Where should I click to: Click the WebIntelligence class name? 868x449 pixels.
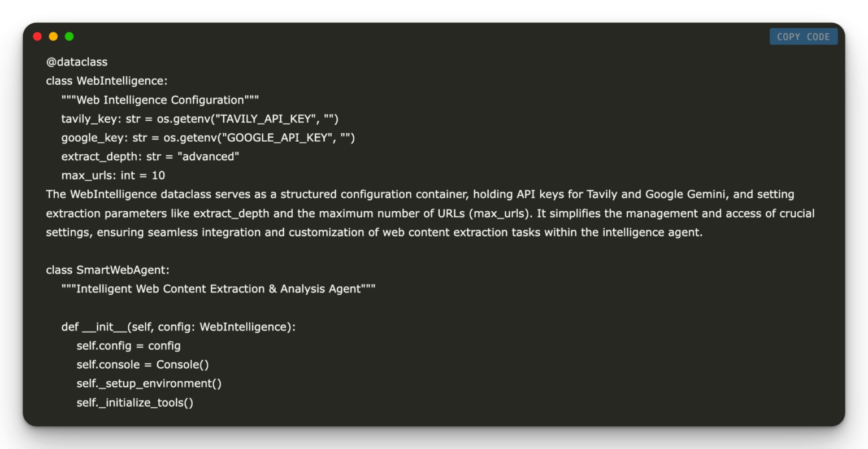coord(121,80)
